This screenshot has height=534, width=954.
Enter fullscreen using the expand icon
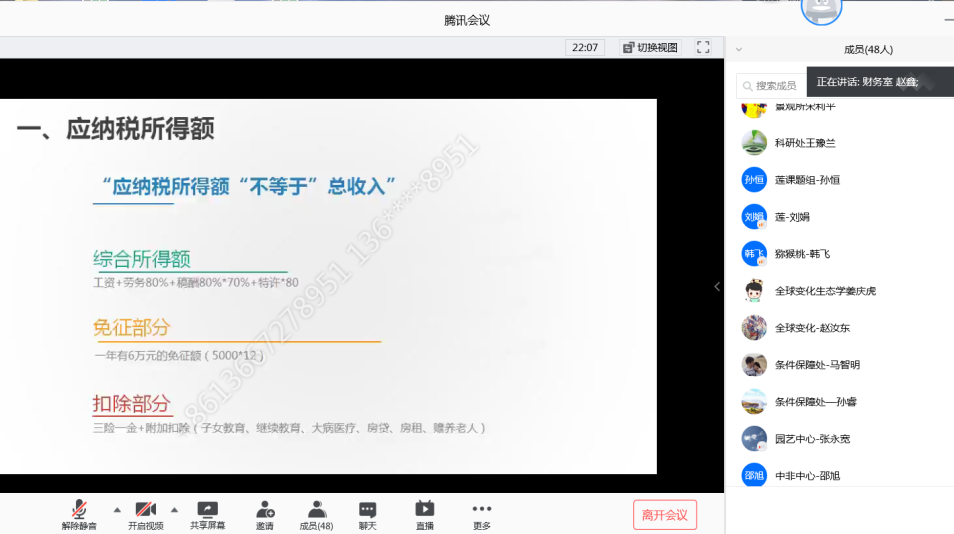click(703, 47)
